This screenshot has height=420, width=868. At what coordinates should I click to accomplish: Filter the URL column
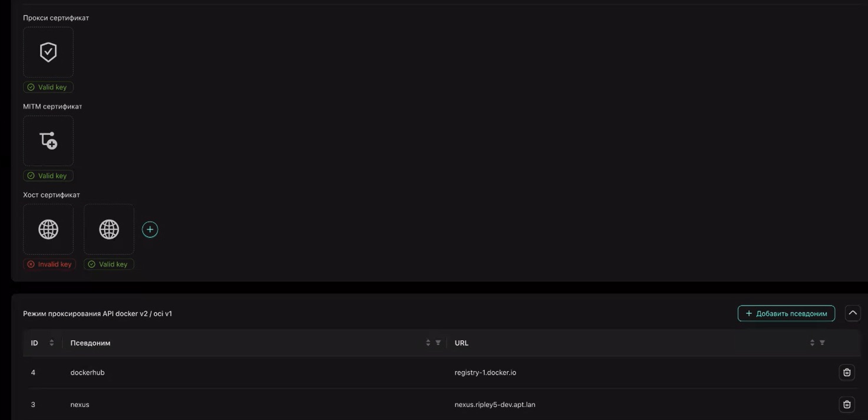click(822, 343)
